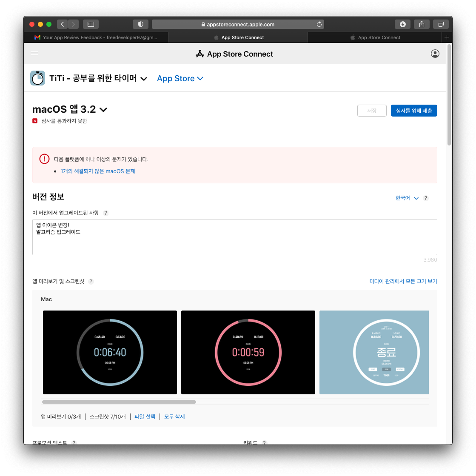This screenshot has height=476, width=476.
Task: Select the 종료 light-blue screenshot
Action: pos(374,353)
